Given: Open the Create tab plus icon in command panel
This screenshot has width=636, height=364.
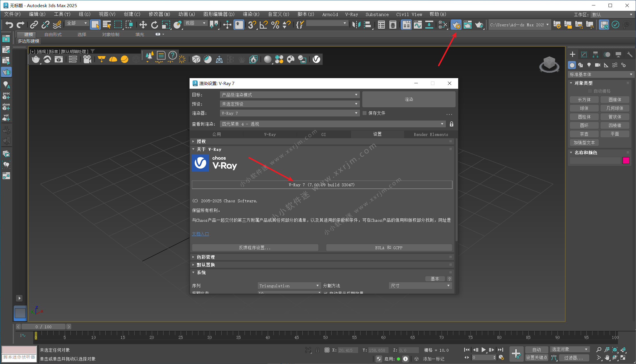Looking at the screenshot, I should point(572,54).
